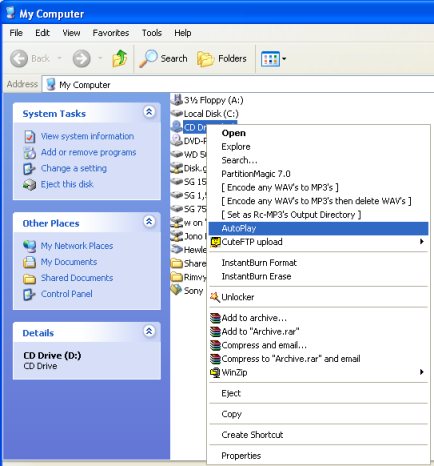The width and height of the screenshot is (434, 466).
Task: Select Properties in the context menu
Action: (241, 456)
